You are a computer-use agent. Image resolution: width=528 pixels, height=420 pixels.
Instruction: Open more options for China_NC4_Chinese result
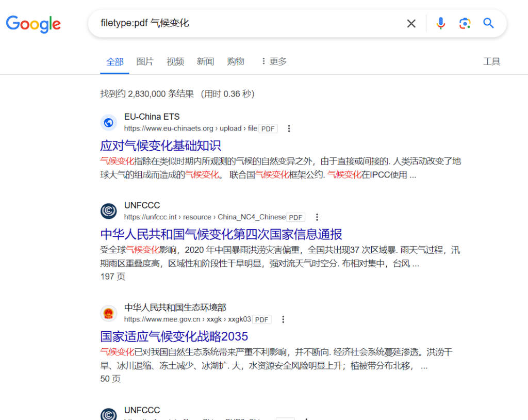(x=317, y=217)
